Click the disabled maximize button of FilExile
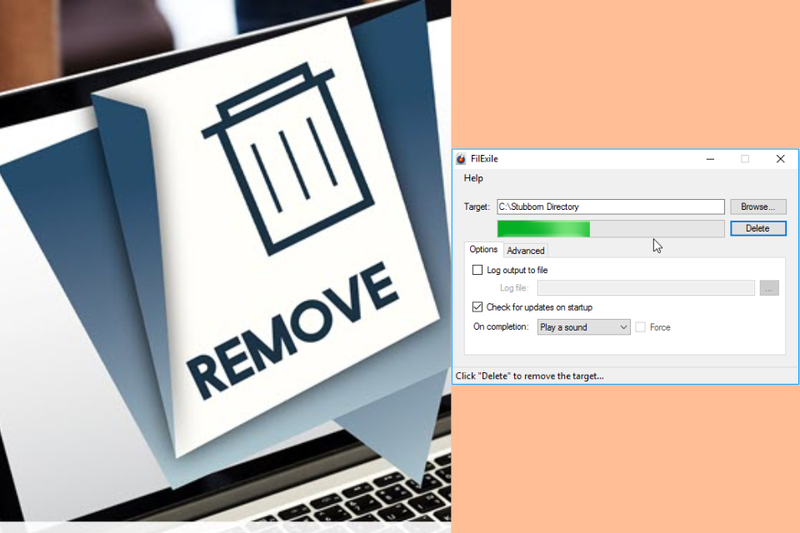The width and height of the screenshot is (800, 533). pos(745,159)
